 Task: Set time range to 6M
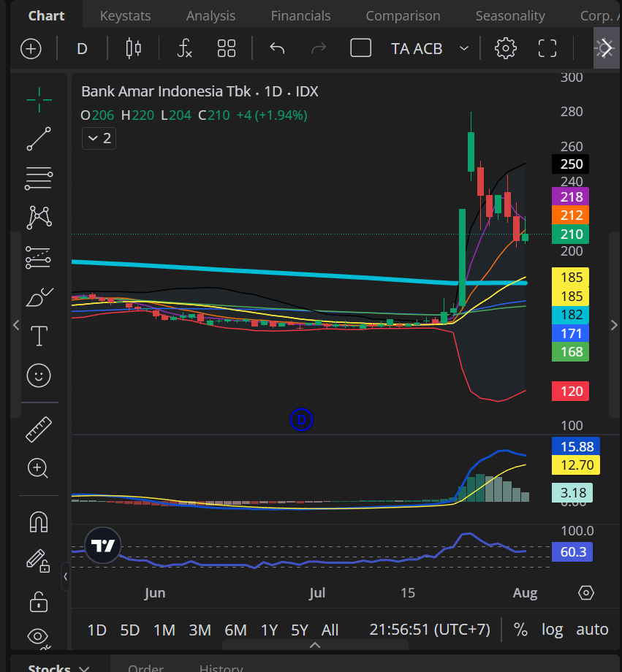pyautogui.click(x=235, y=630)
